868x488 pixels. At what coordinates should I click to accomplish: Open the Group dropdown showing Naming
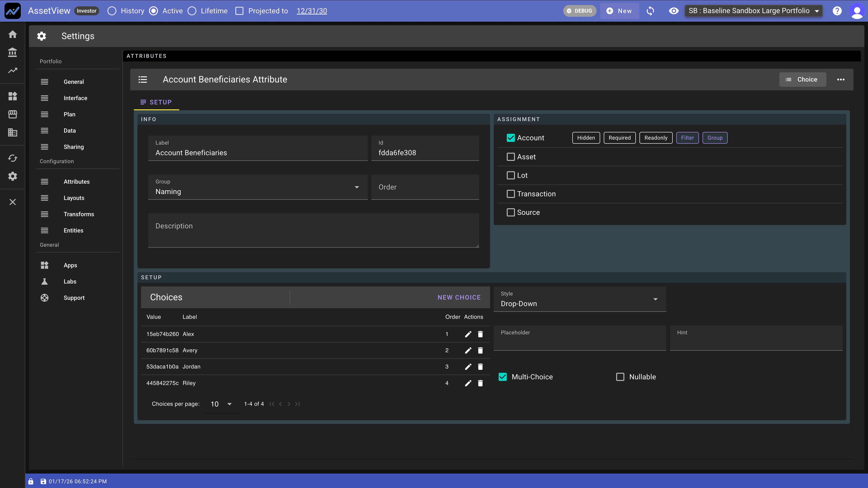(x=356, y=187)
